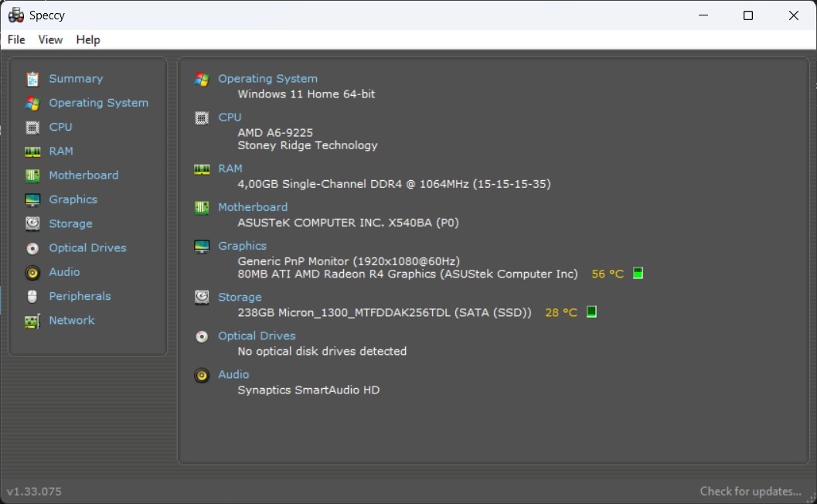Open the File menu

point(16,39)
